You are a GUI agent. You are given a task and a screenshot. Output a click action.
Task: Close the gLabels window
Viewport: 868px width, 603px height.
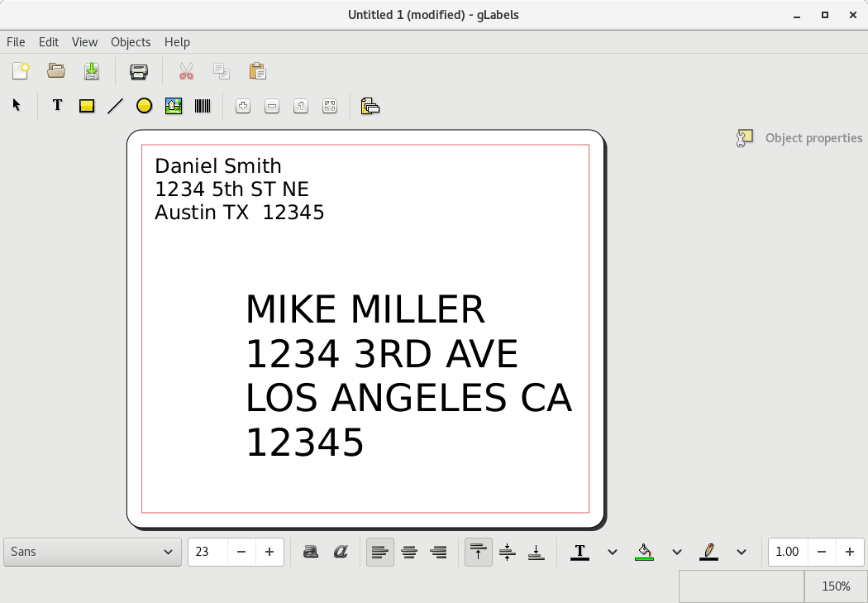(853, 15)
